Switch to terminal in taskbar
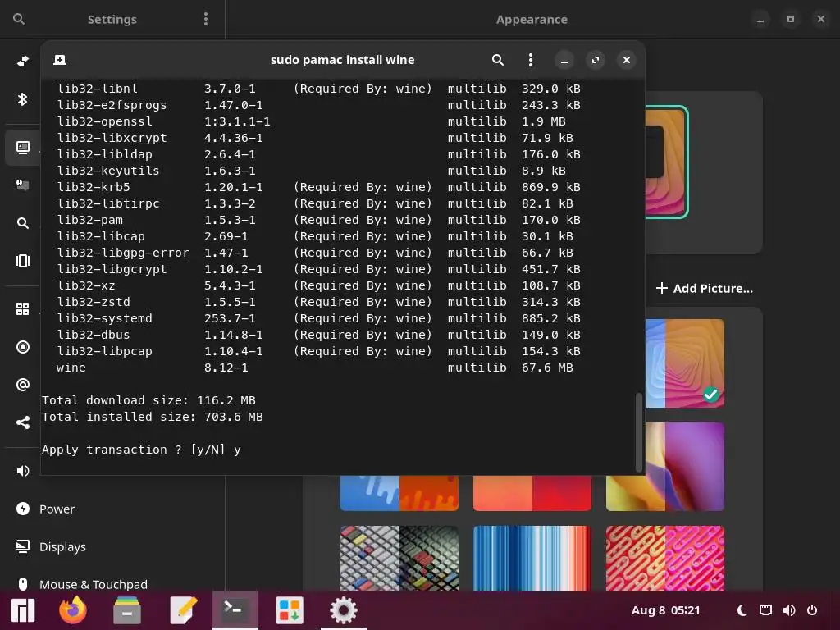Viewport: 840px width, 630px height. click(x=235, y=610)
